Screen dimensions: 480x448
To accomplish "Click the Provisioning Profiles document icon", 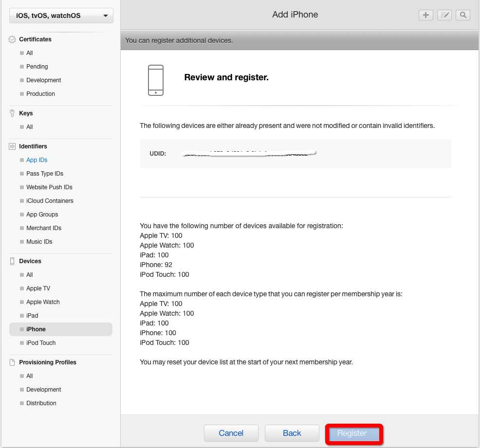I will (x=12, y=362).
